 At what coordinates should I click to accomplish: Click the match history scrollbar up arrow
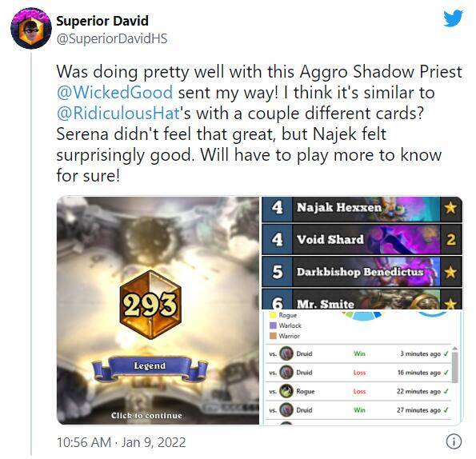pyautogui.click(x=454, y=349)
